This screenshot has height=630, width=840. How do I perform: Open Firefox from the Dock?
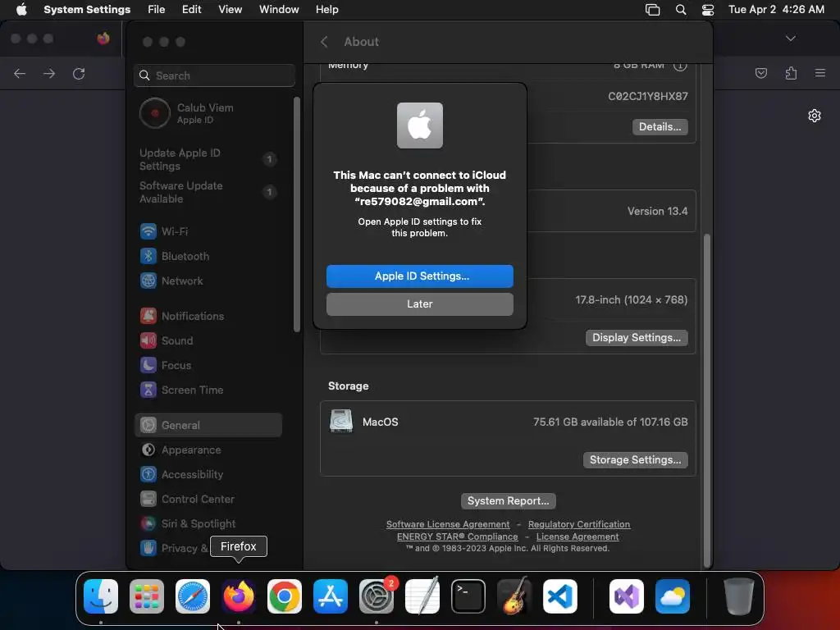pyautogui.click(x=239, y=596)
